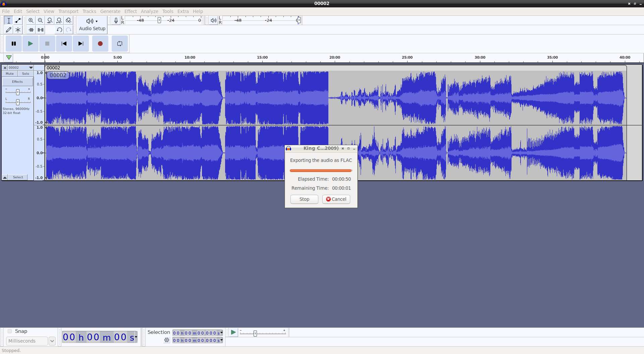Viewport: 644px width, 354px height.
Task: Click the green timeline playhead triangle
Action: pos(9,57)
